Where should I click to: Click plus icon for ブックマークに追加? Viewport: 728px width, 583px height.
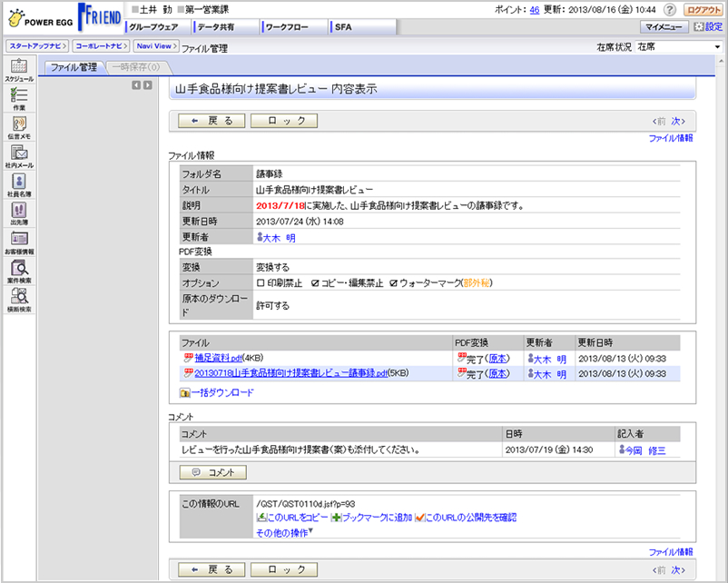click(x=337, y=518)
